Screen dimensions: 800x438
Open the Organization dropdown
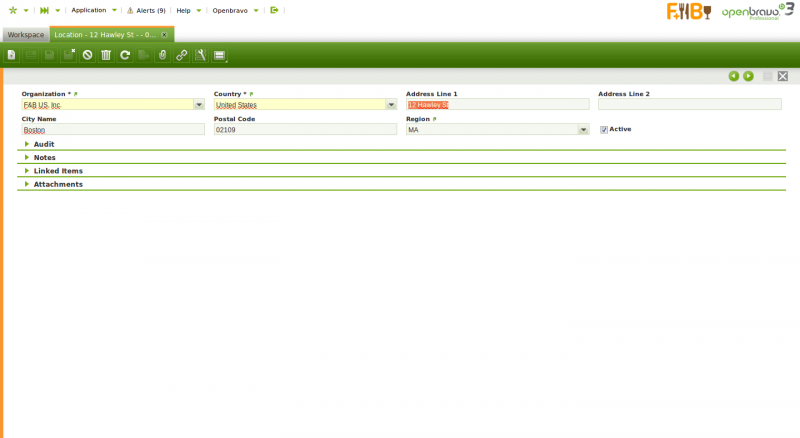(199, 104)
